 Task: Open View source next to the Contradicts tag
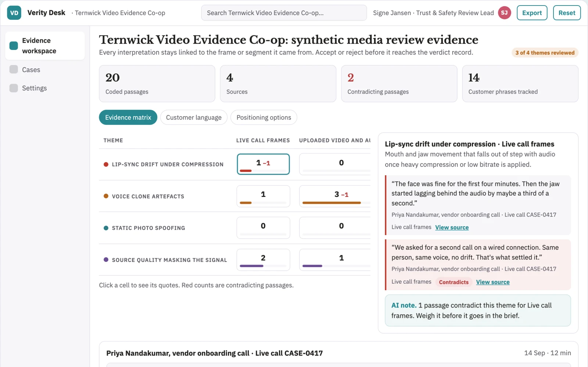click(x=492, y=282)
